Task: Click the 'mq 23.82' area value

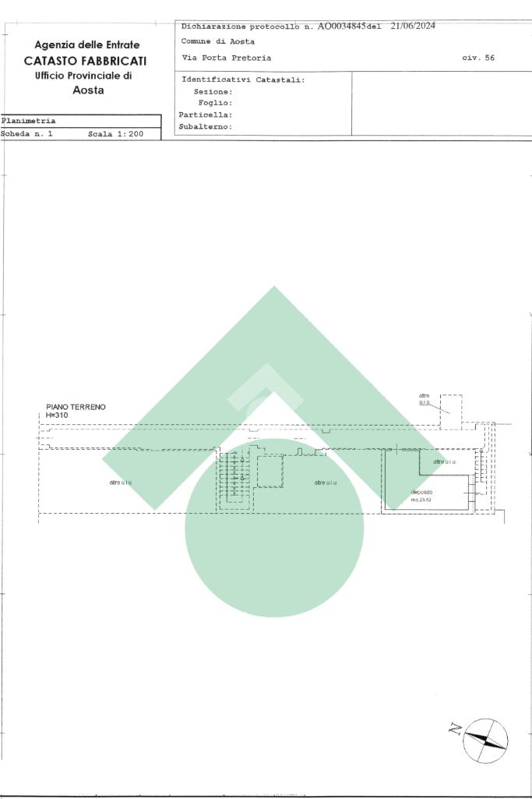Action: click(421, 500)
